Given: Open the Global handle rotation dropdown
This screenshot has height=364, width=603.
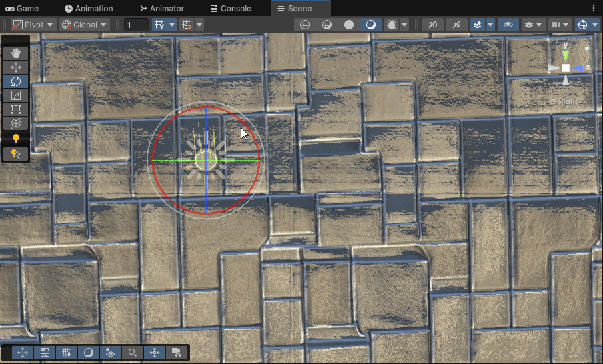Looking at the screenshot, I should pyautogui.click(x=84, y=25).
